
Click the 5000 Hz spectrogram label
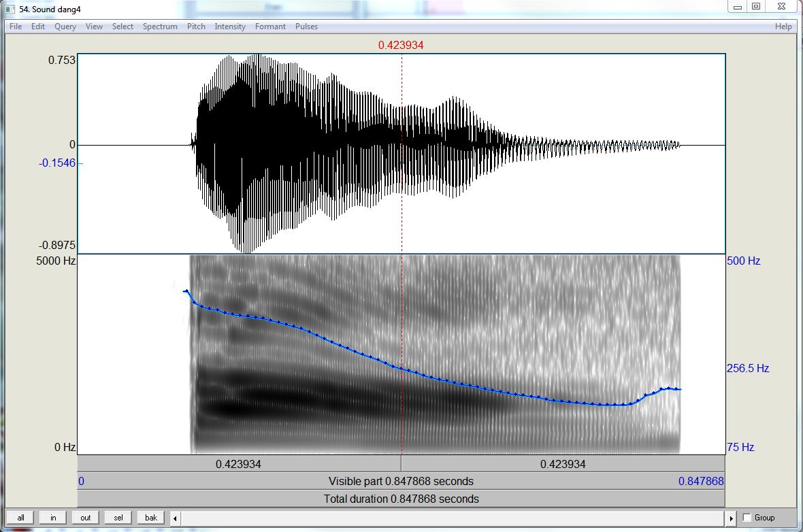coord(56,261)
